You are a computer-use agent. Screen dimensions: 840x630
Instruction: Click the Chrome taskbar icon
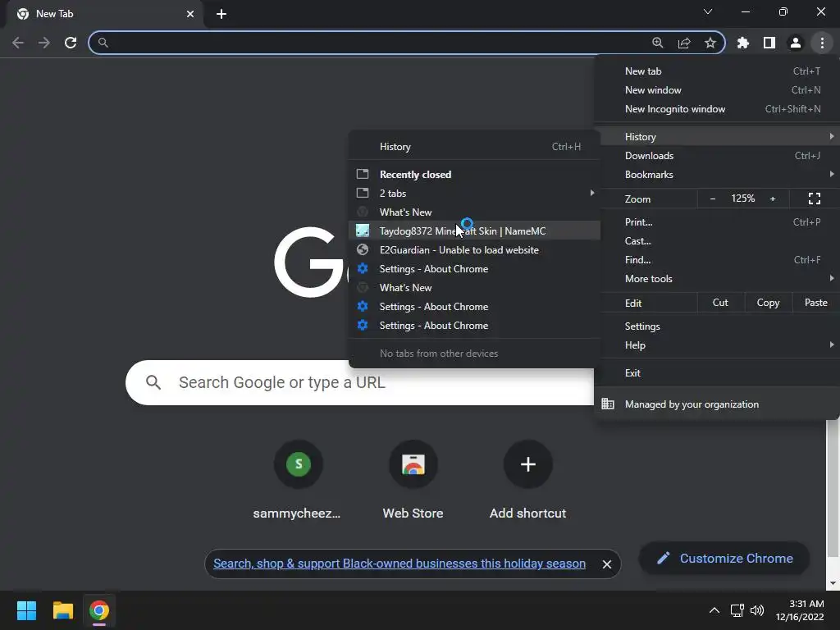click(98, 610)
